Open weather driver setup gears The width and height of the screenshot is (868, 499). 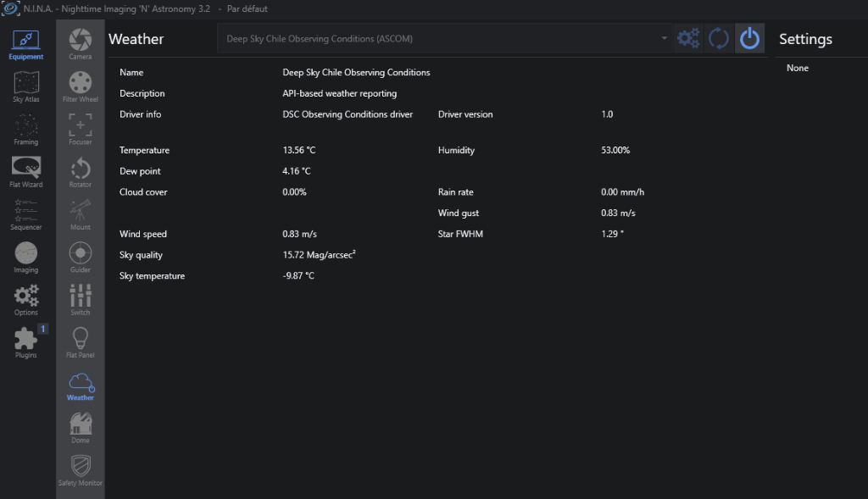click(x=688, y=38)
